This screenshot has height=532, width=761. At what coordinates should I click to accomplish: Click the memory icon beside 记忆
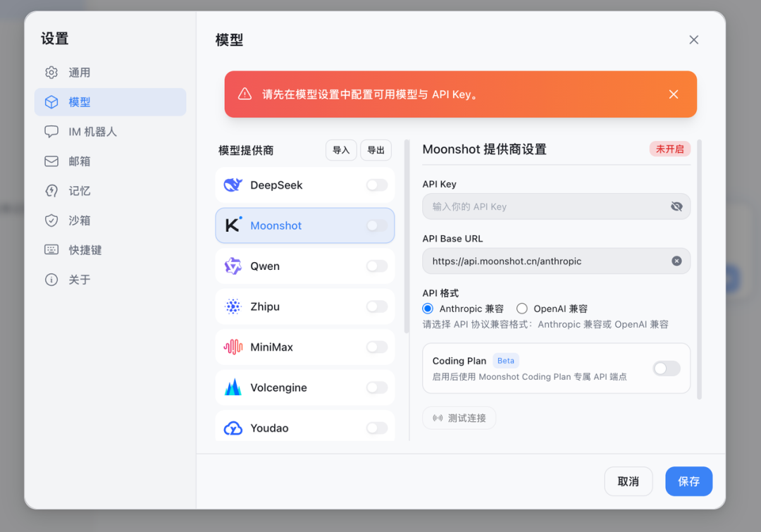click(51, 191)
